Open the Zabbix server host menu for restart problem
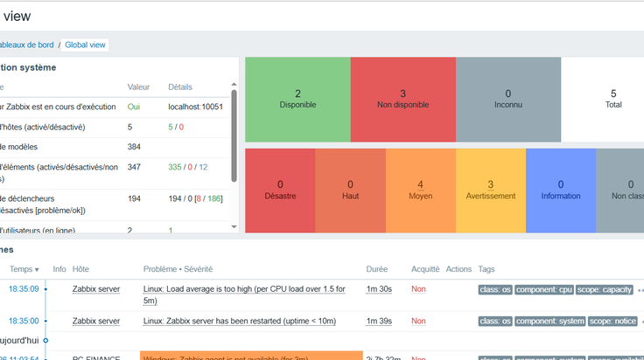644x360 pixels. click(96, 321)
